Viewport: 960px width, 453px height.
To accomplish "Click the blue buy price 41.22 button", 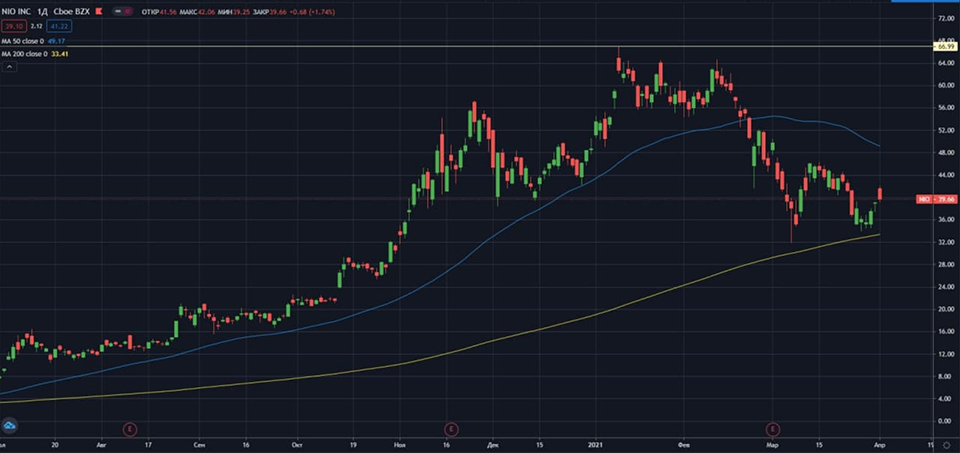I will [61, 25].
